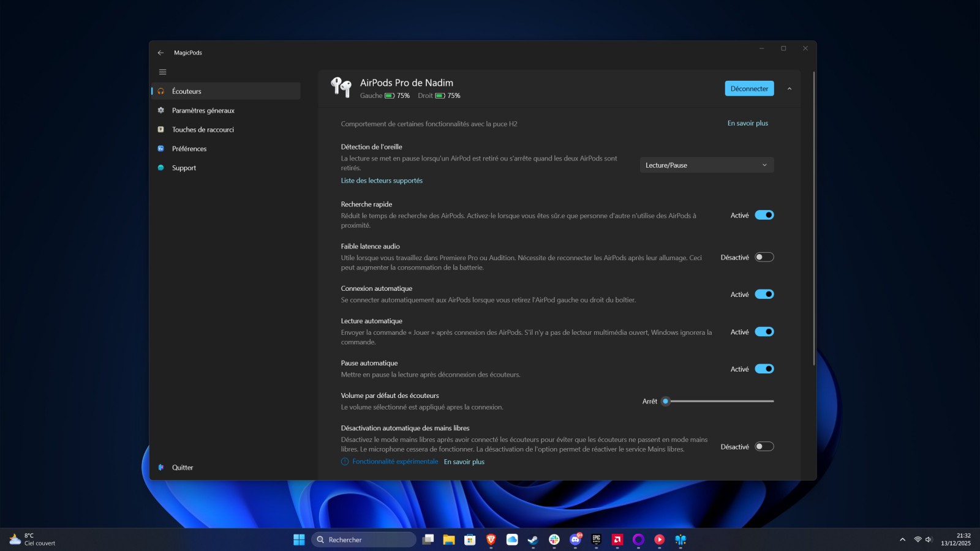980x551 pixels.
Task: Enable Faible latence audio
Action: click(x=764, y=257)
